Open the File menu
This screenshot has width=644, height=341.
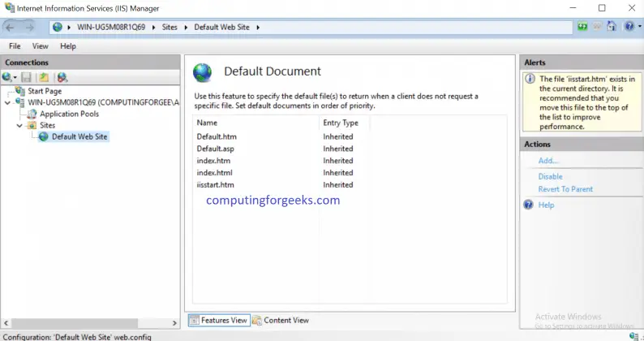coord(15,46)
